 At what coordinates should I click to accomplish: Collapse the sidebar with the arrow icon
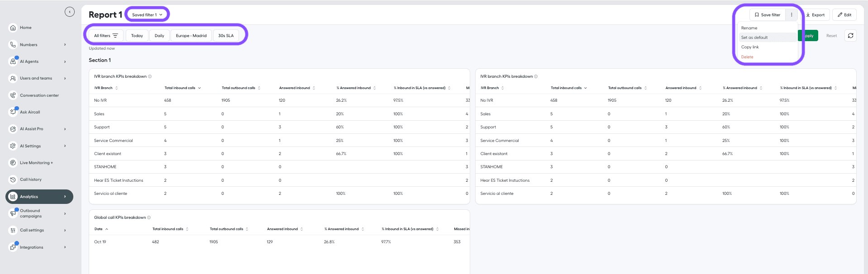click(x=69, y=12)
